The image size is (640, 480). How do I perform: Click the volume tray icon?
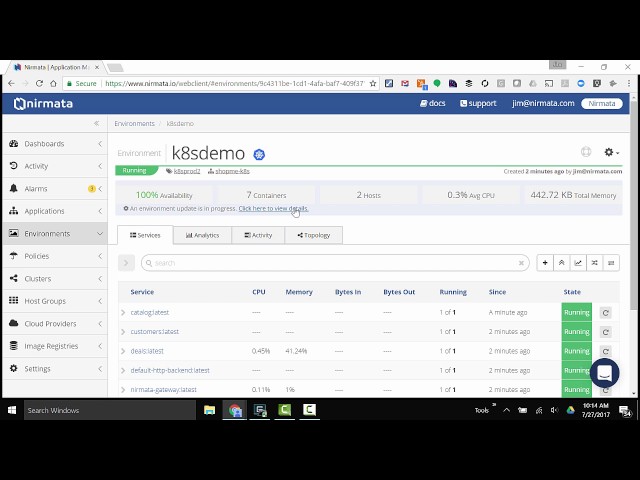click(x=554, y=410)
